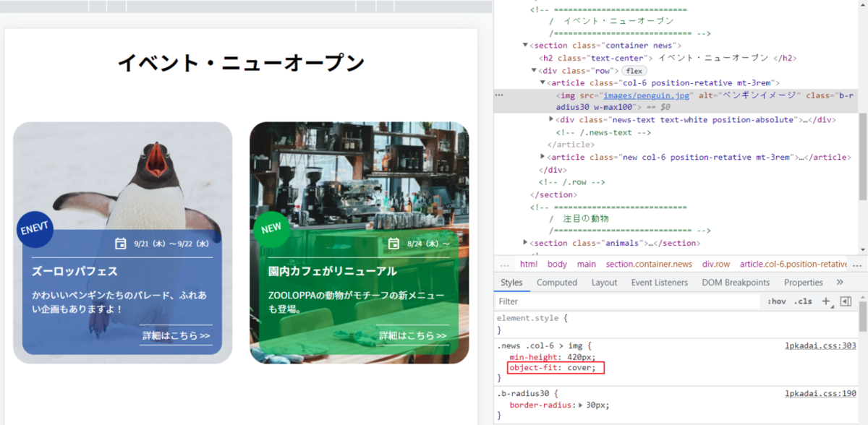Select html in the breadcrumb bar
The width and height of the screenshot is (868, 425).
(x=529, y=265)
